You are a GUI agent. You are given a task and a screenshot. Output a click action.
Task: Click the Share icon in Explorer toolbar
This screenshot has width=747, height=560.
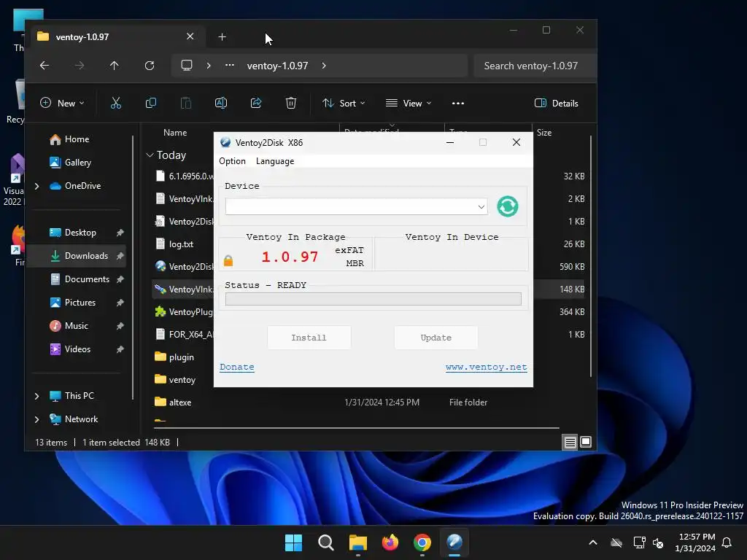pyautogui.click(x=256, y=104)
